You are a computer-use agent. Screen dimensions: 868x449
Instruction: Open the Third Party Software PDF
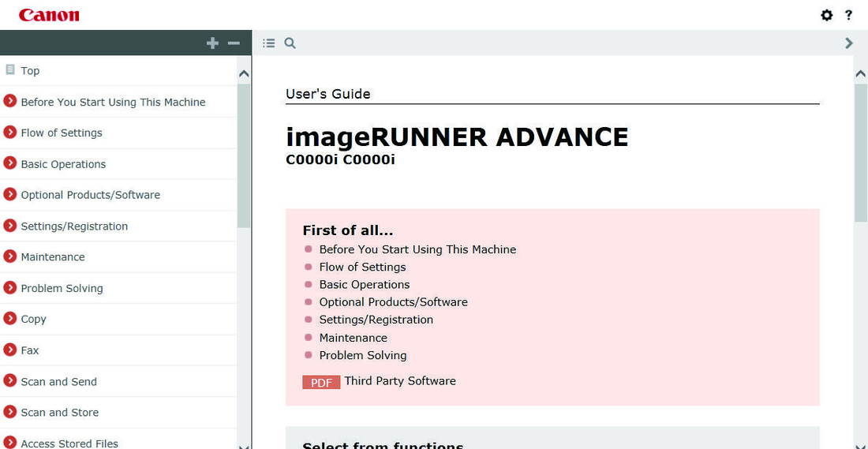coord(380,381)
